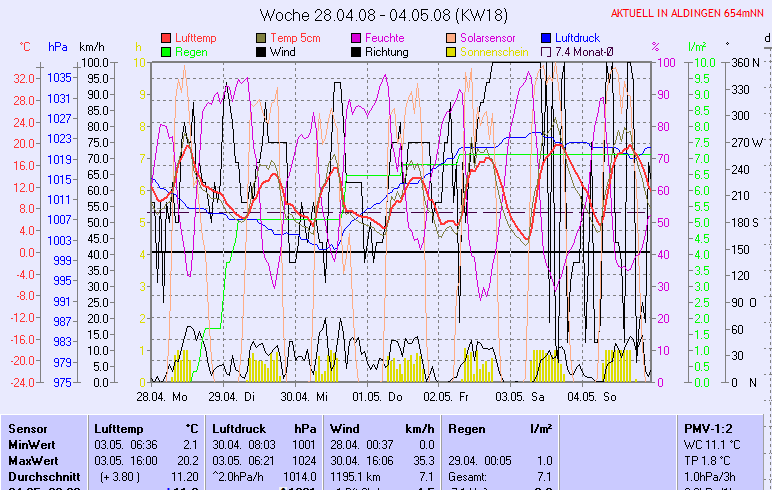Toggle the 7.4 Monat-Ø legend box
The image size is (772, 490).
point(546,51)
